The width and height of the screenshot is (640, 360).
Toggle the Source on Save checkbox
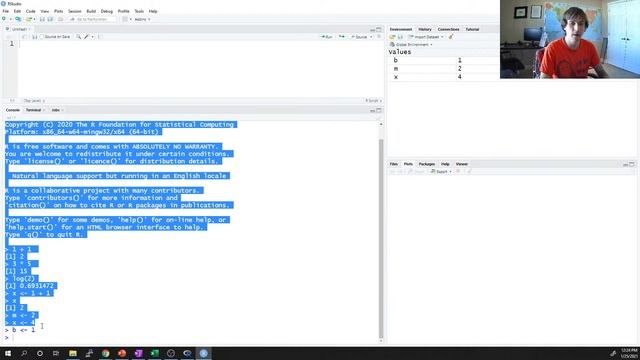(41, 37)
